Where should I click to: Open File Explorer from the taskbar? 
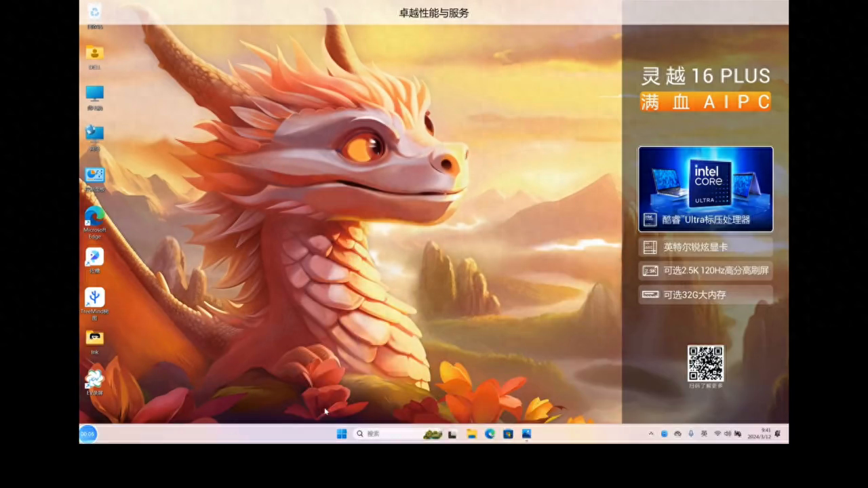tap(471, 434)
